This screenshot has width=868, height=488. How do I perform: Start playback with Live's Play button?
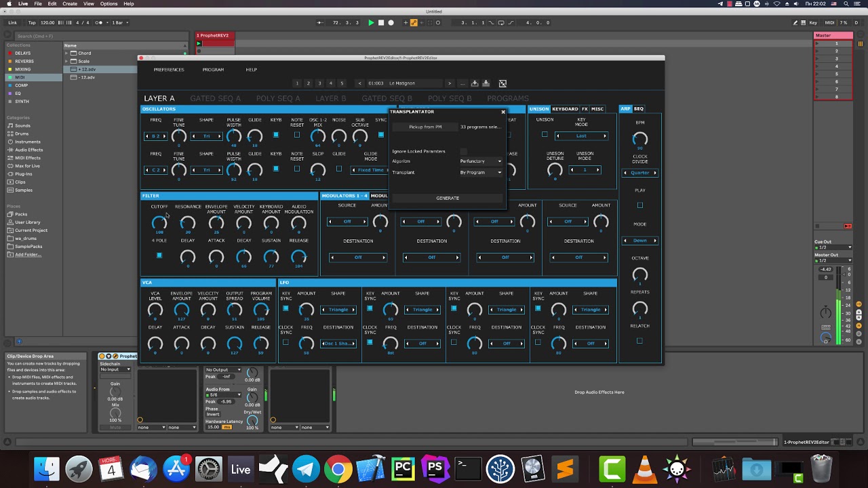pos(371,22)
